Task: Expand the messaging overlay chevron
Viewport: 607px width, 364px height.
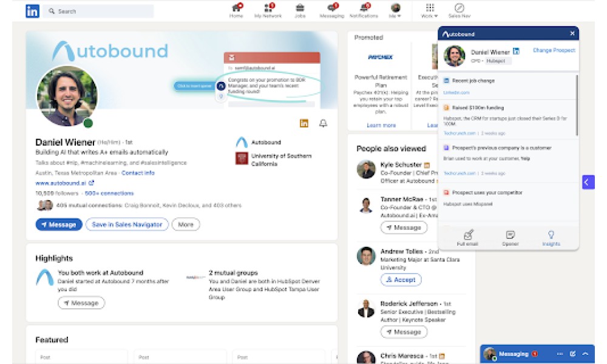Action: coord(585,354)
